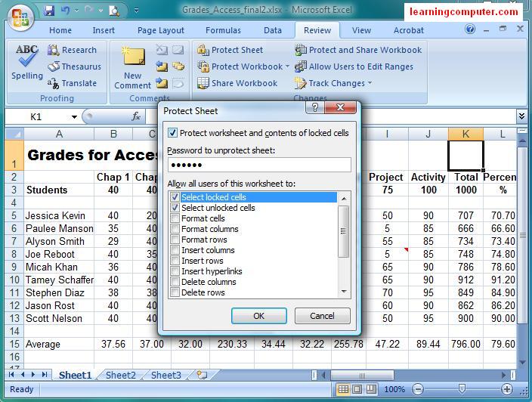The width and height of the screenshot is (532, 402).
Task: Zoom out with the minus button
Action: point(418,389)
